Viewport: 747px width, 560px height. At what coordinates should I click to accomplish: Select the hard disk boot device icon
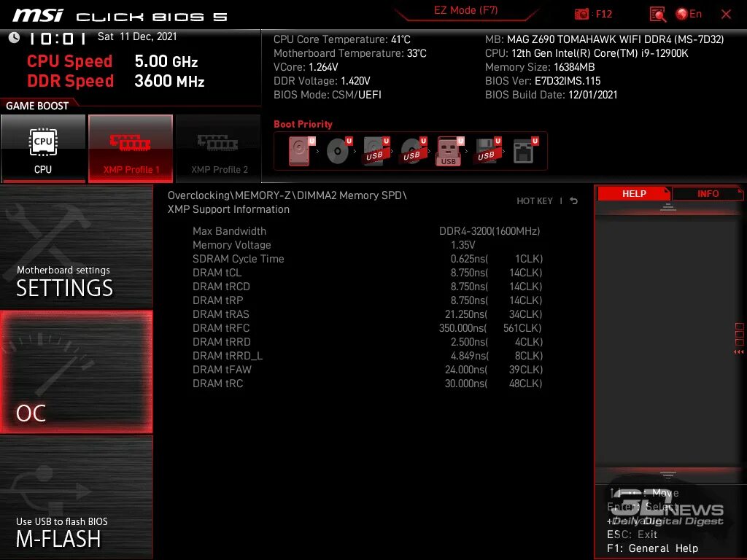click(x=301, y=151)
